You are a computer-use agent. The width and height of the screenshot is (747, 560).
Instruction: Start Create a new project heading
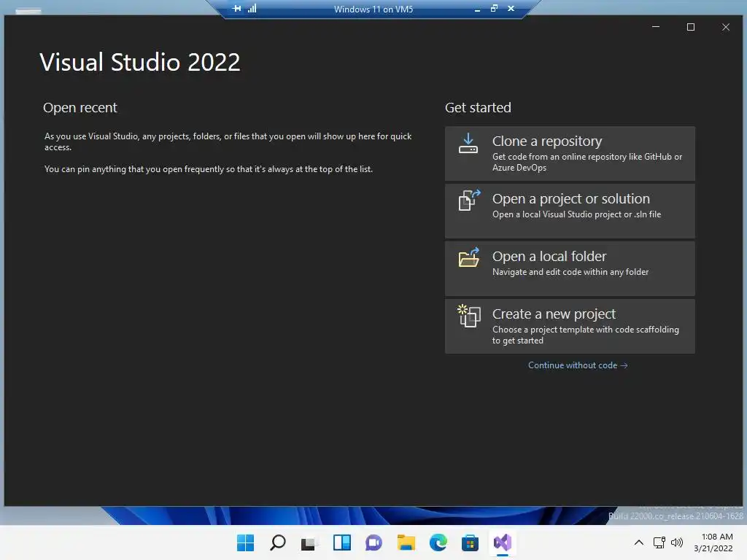coord(554,314)
